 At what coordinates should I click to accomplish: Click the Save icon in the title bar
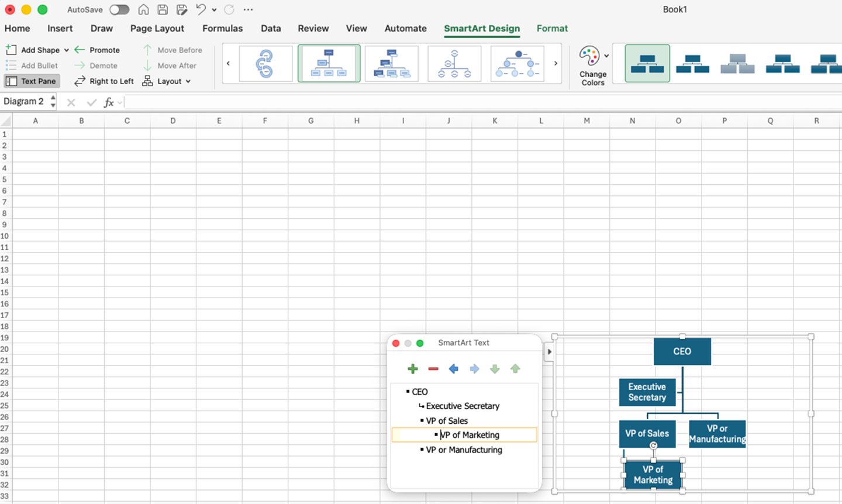tap(163, 9)
